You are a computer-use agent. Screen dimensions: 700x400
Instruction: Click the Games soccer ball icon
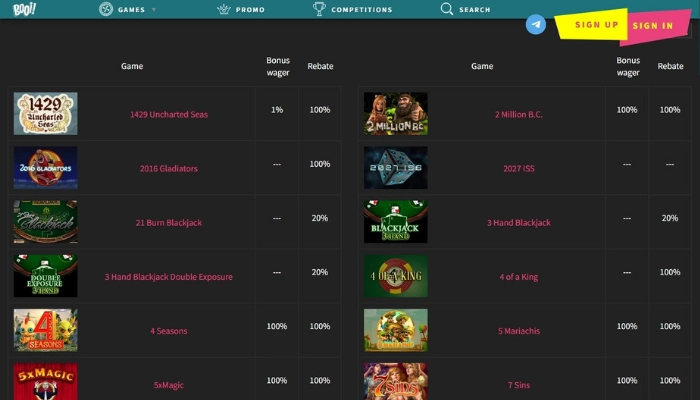coord(106,9)
